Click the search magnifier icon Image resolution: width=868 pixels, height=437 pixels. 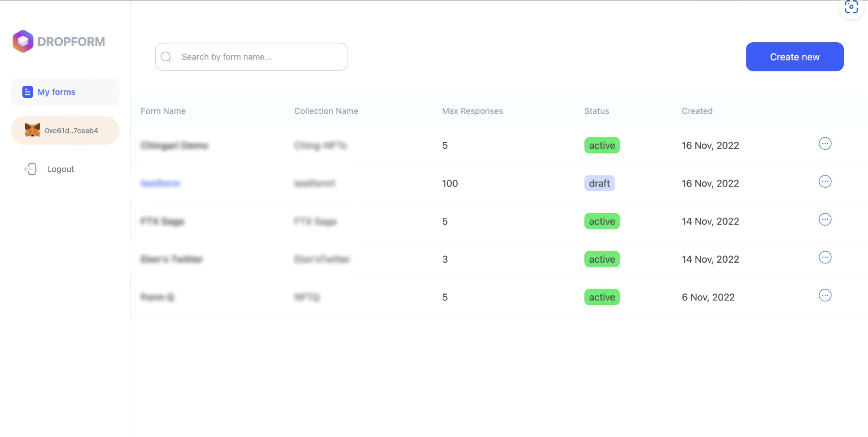(166, 57)
